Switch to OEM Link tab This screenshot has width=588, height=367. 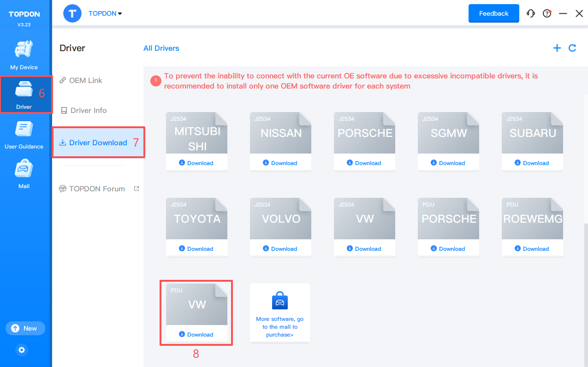(85, 80)
